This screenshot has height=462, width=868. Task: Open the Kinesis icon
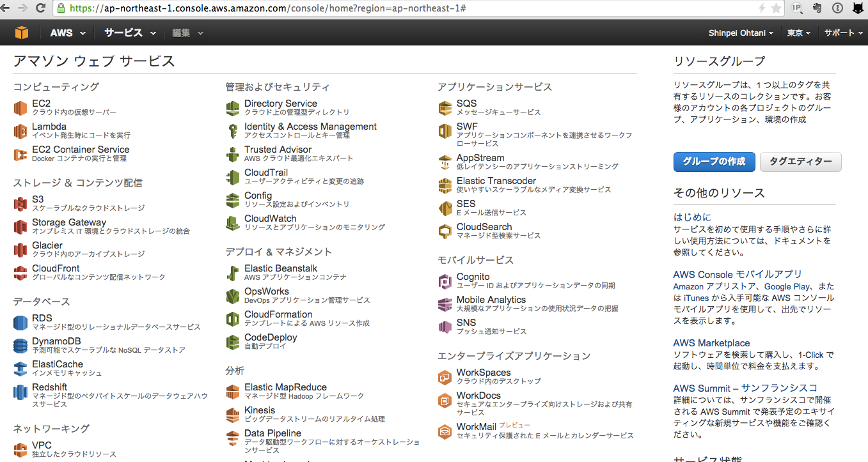[233, 415]
